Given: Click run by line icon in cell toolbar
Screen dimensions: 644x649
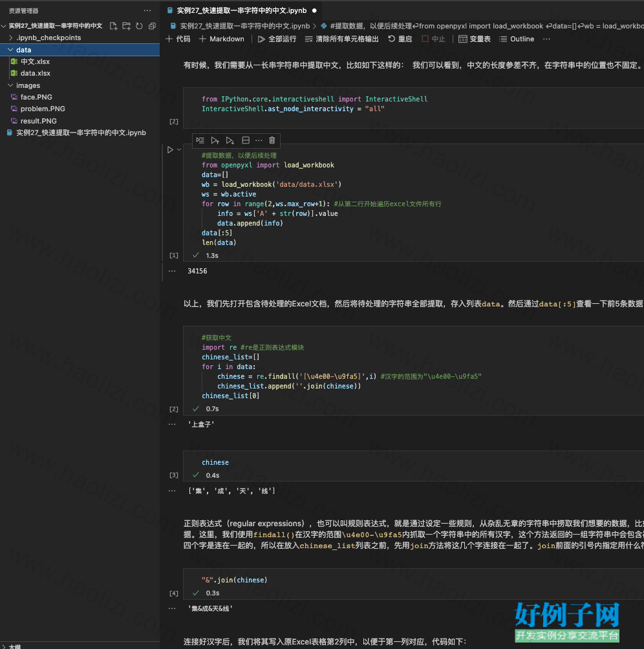Looking at the screenshot, I should point(200,140).
